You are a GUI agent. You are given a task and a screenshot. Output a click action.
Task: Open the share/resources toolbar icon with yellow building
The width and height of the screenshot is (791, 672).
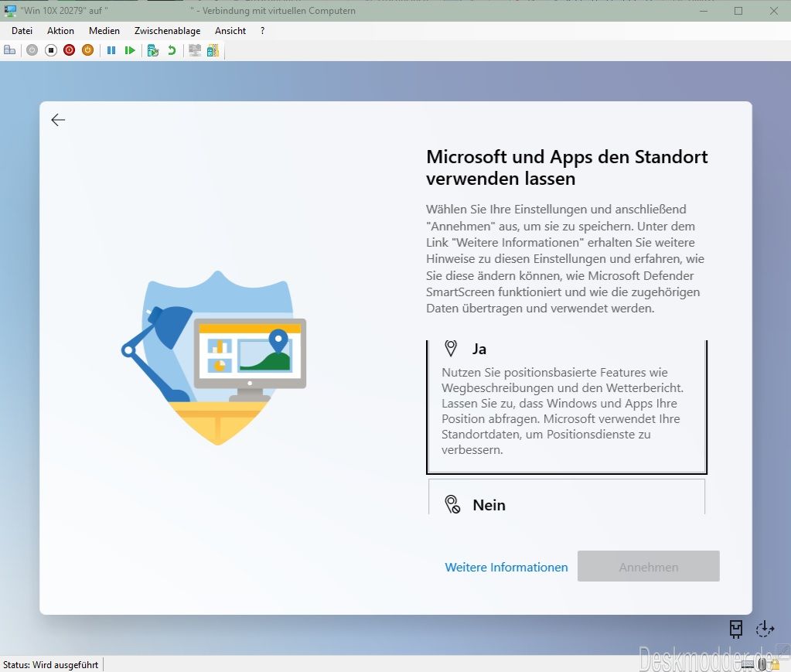213,50
